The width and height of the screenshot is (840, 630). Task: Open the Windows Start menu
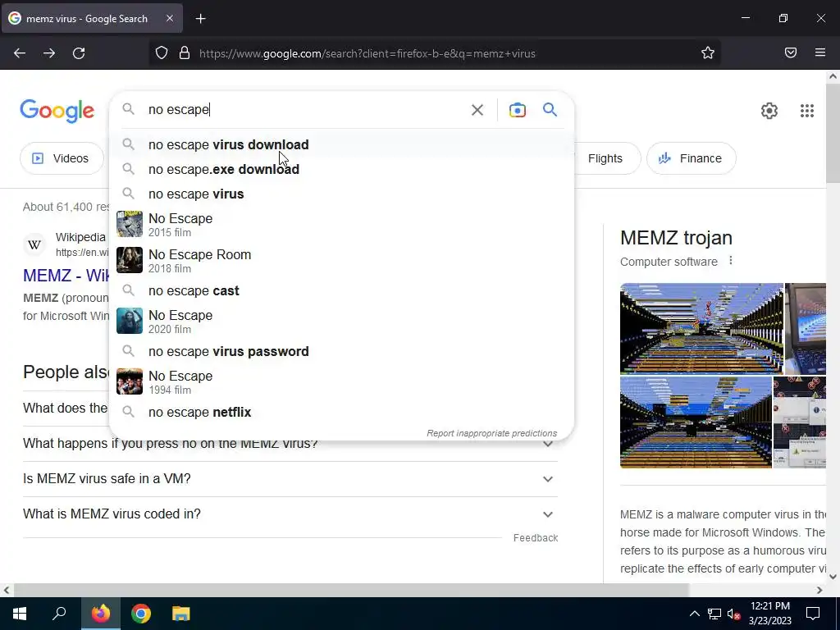(x=20, y=614)
